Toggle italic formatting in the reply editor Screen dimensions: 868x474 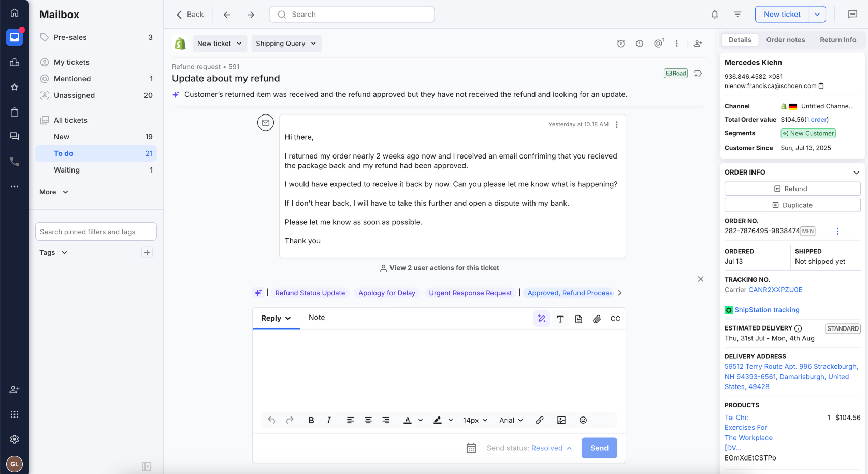328,420
